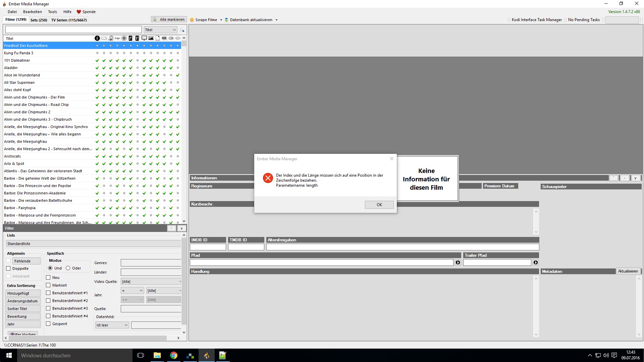The width and height of the screenshot is (644, 362).
Task: Open the Kodi Interface Task Manager
Action: pos(537,20)
